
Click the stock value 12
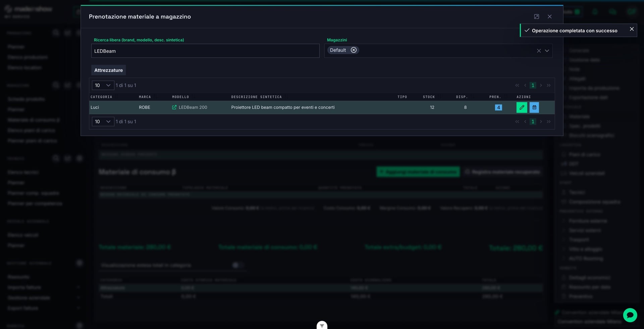point(432,107)
